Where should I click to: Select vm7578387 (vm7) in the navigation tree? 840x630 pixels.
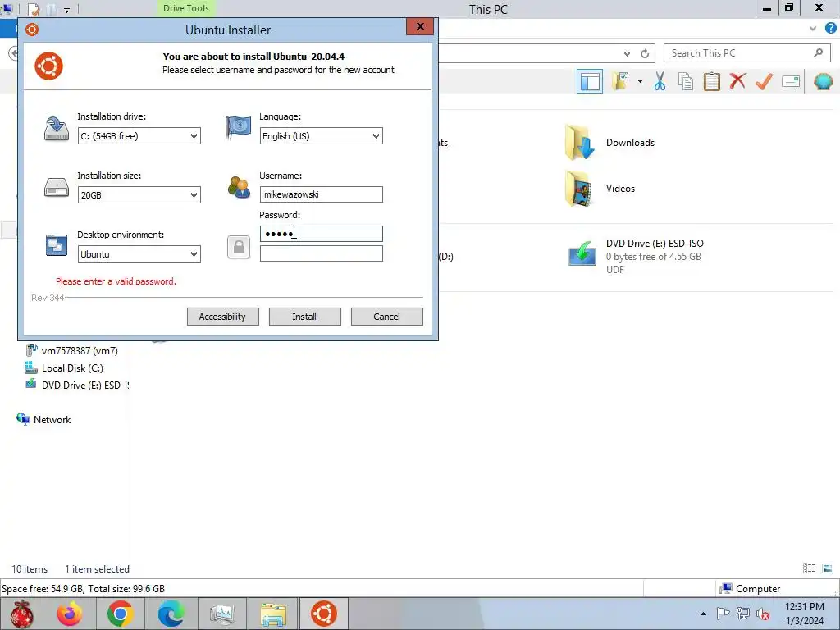(72, 351)
